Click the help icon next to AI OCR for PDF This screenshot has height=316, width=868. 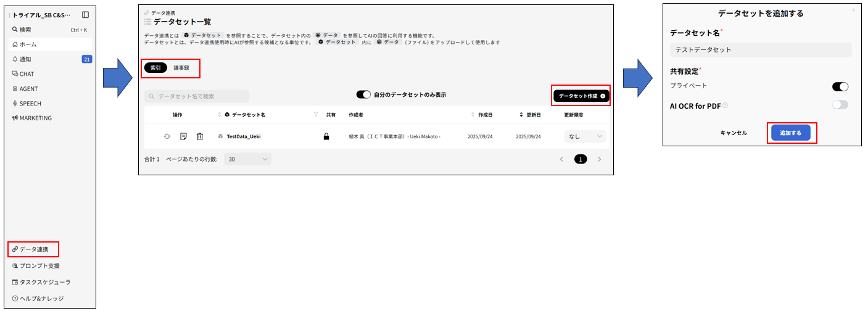[725, 106]
